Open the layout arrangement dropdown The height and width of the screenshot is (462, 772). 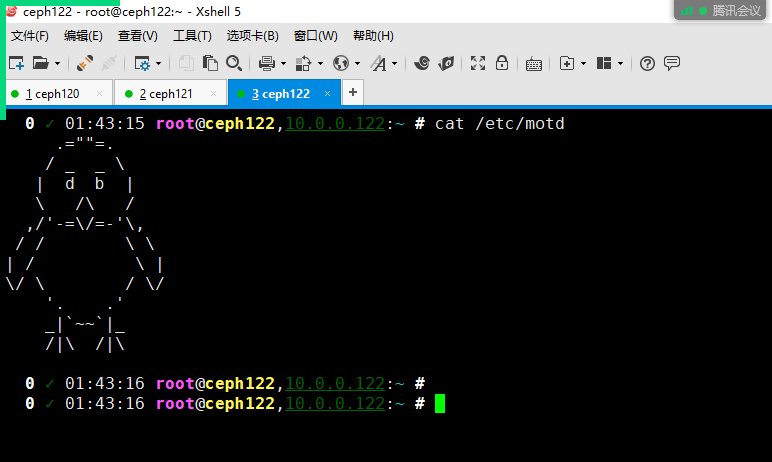(621, 63)
